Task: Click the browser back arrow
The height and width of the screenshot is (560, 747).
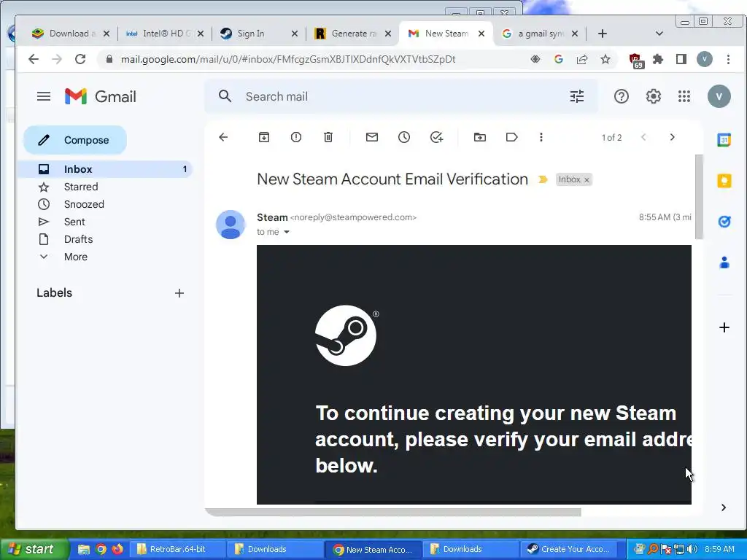Action: click(x=34, y=60)
